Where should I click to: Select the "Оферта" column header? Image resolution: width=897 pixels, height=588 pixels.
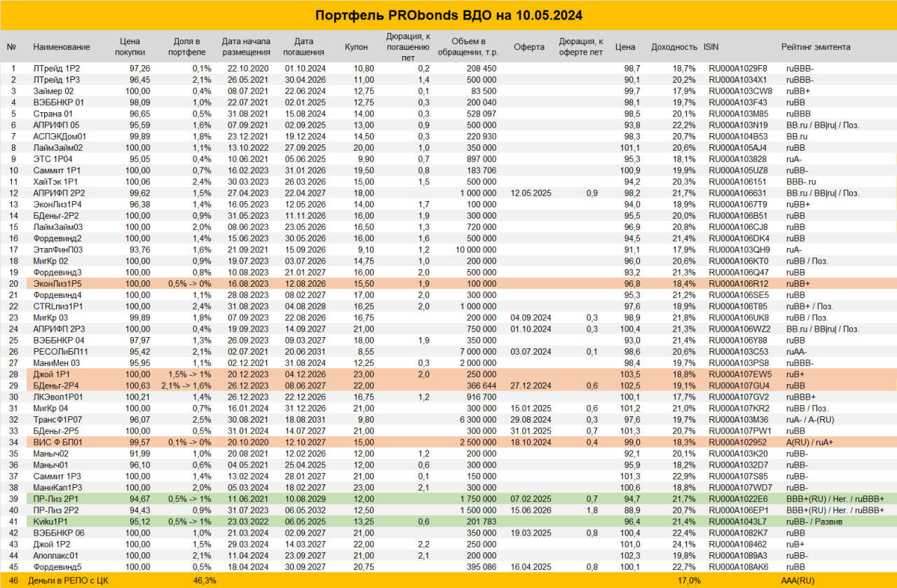[x=529, y=47]
